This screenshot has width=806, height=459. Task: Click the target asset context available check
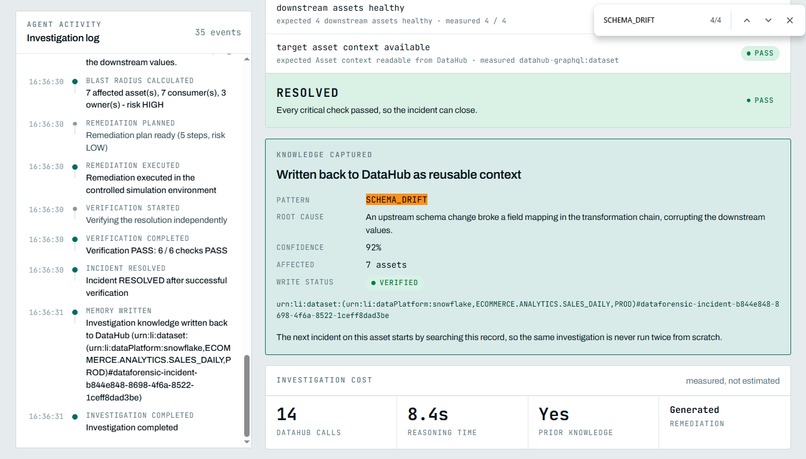click(x=528, y=53)
